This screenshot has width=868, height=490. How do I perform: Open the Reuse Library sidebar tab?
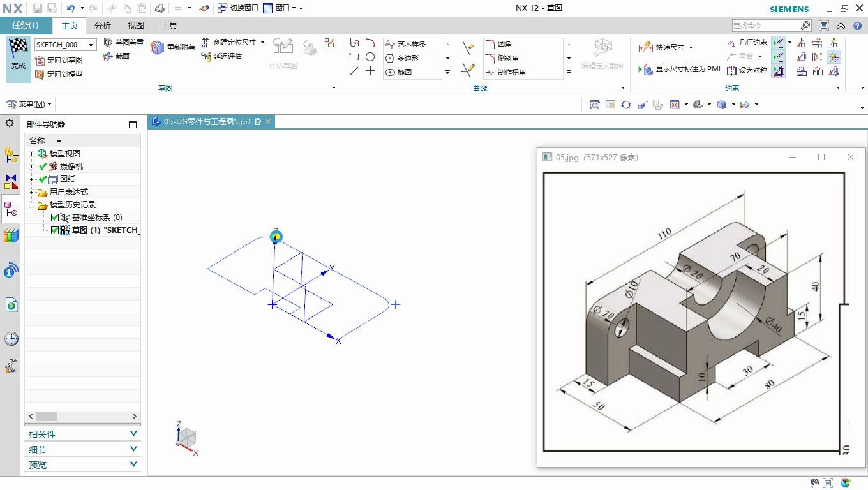click(x=11, y=236)
